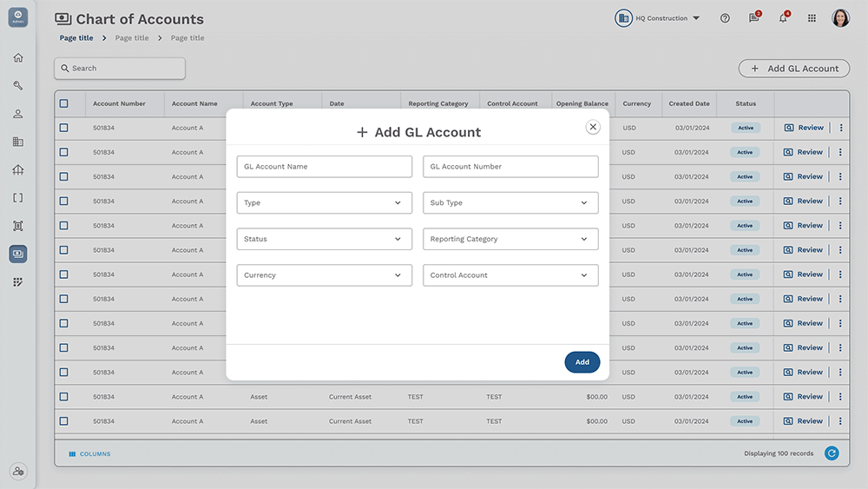868x489 pixels.
Task: Open the three-dot menu in the first table row
Action: click(x=841, y=128)
